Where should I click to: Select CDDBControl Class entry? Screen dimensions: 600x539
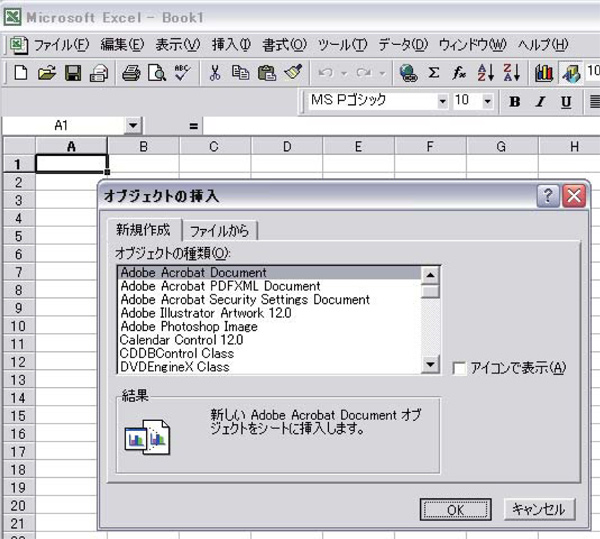pyautogui.click(x=269, y=353)
